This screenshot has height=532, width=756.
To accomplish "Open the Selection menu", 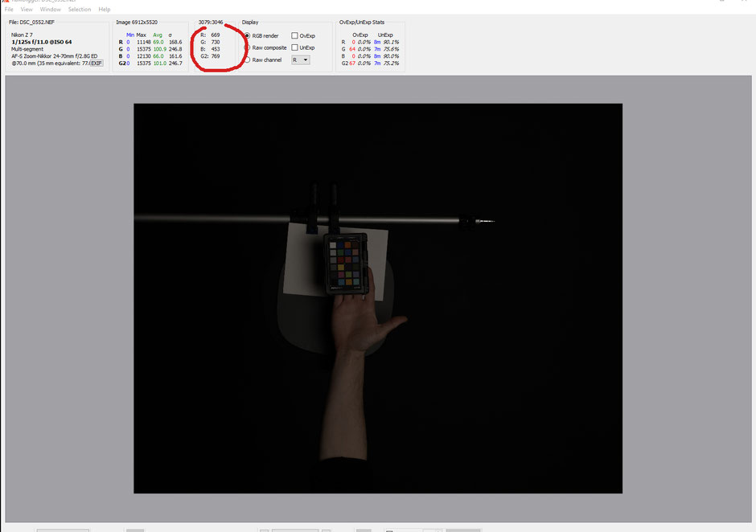I will [80, 9].
